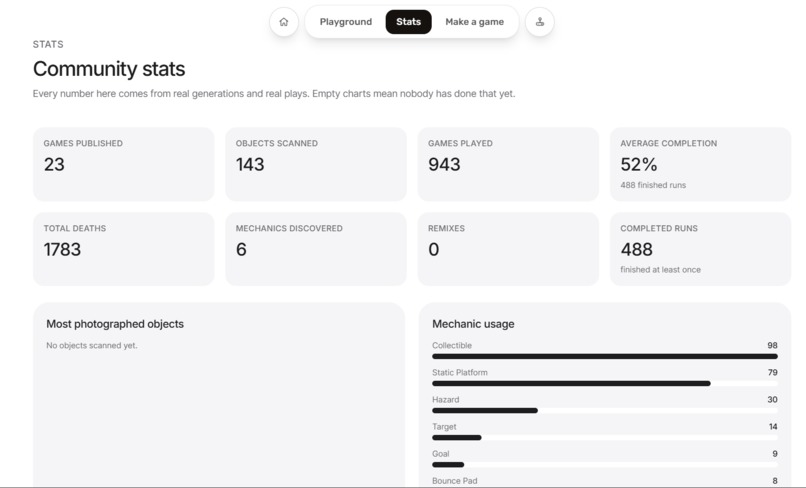
Task: Click the '488 finished runs' caption
Action: (x=653, y=185)
